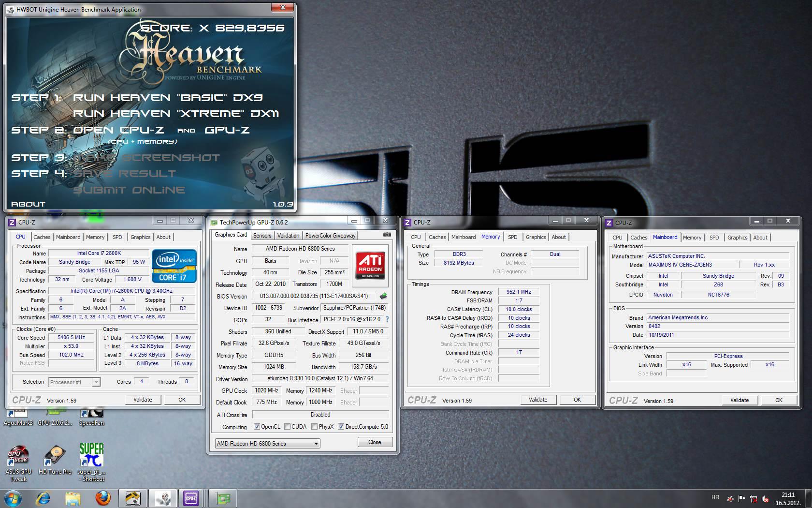Click Validate in Memory CPU-Z window
Screen dimensions: 812x508
pos(538,400)
